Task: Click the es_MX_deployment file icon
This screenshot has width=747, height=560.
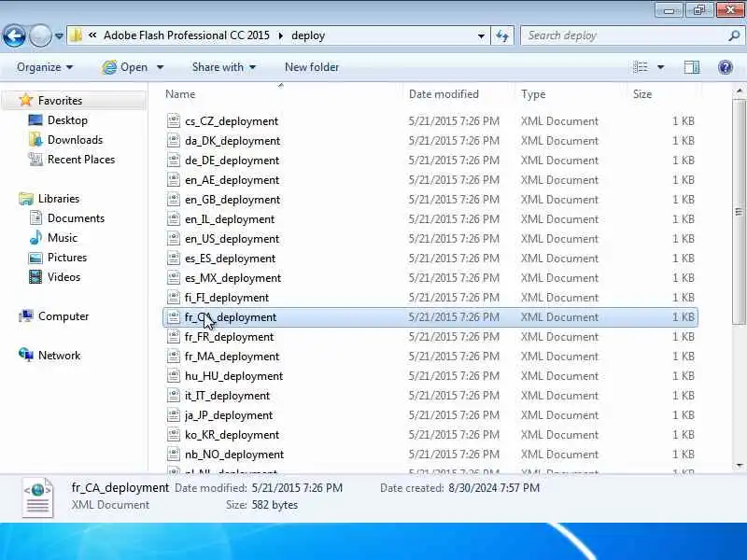Action: pyautogui.click(x=174, y=277)
